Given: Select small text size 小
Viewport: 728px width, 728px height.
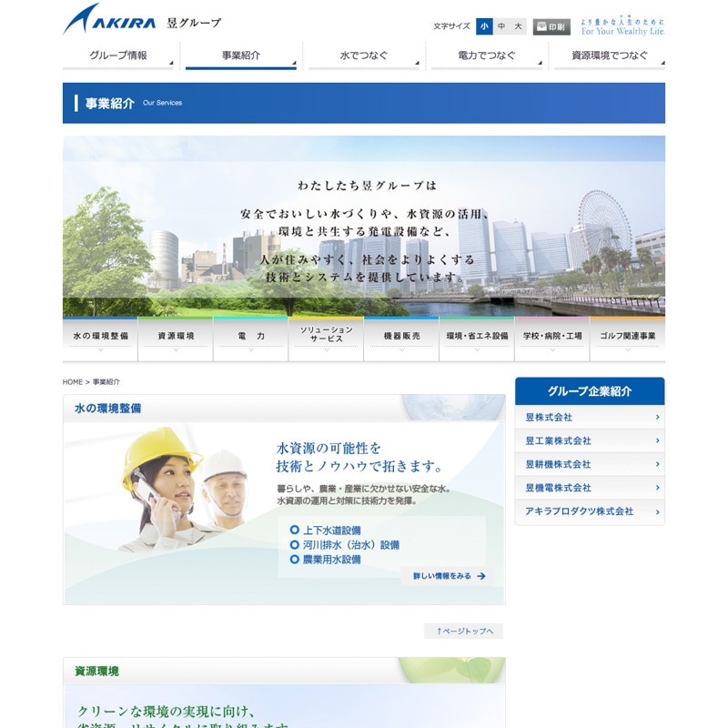Looking at the screenshot, I should click(484, 26).
